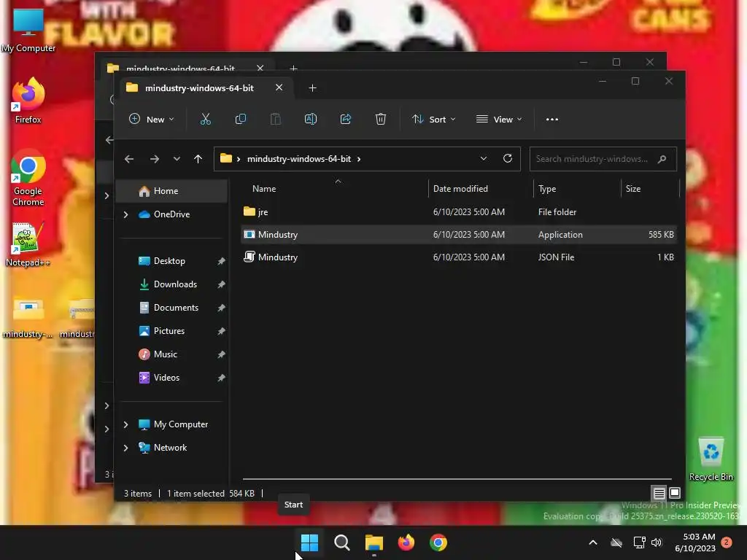Switch to large thumbnails view icon
This screenshot has width=747, height=560.
(675, 493)
